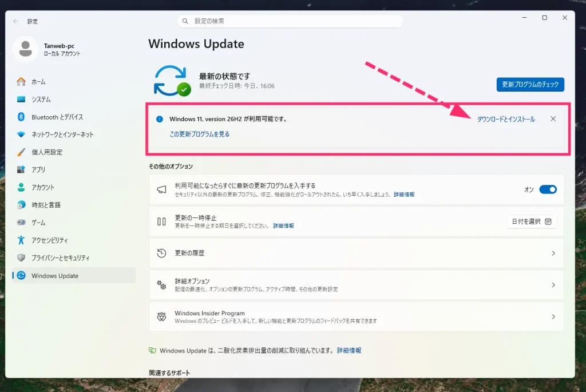Expand Windows Insider Program with its chevron
This screenshot has width=586, height=392.
click(x=553, y=317)
